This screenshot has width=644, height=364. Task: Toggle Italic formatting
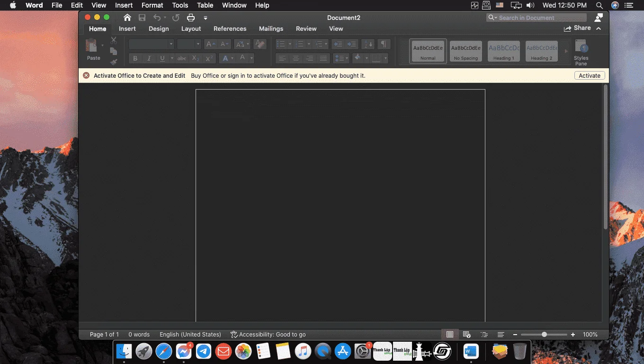149,58
